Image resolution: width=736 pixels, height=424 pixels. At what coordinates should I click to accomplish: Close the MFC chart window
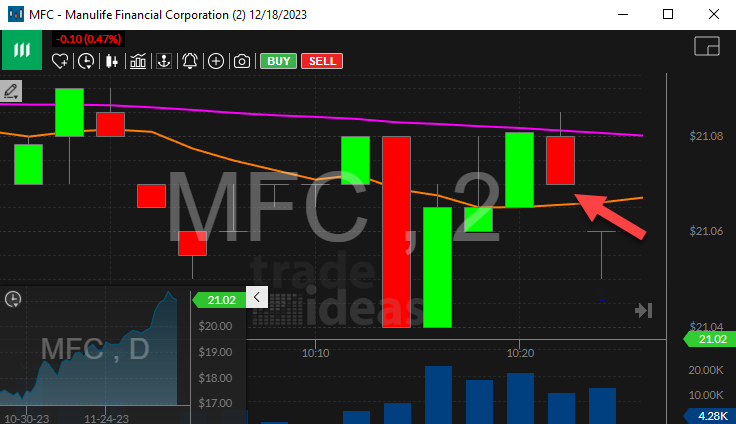tap(713, 14)
